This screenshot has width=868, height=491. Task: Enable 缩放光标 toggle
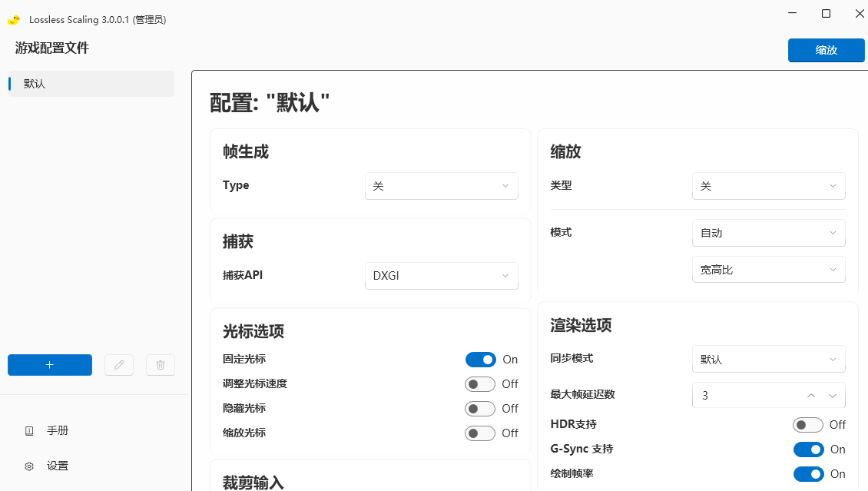tap(480, 433)
